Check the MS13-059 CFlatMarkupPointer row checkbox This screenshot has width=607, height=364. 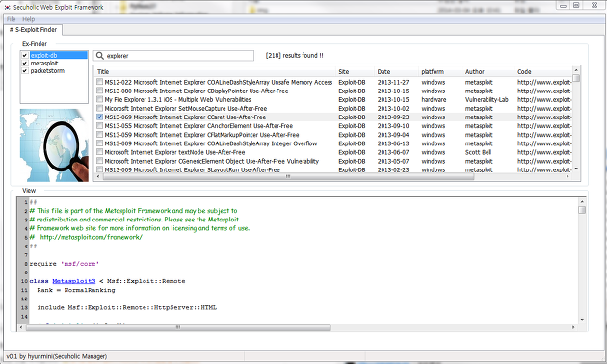pos(100,135)
